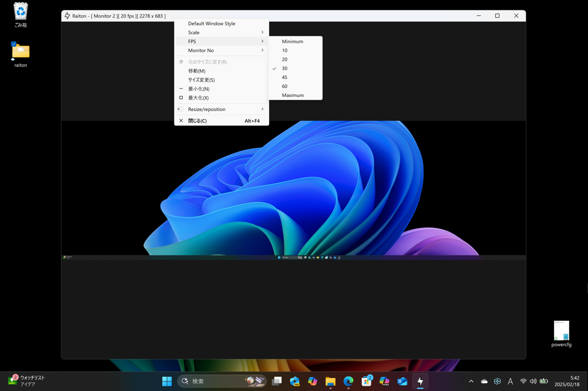This screenshot has width=588, height=391.
Task: Expand the FPS submenu entry
Action: point(221,41)
